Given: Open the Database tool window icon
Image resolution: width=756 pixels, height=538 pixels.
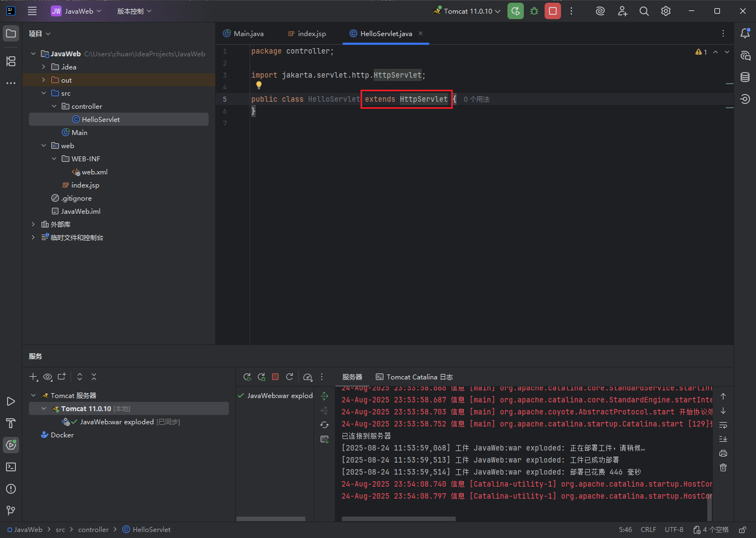Looking at the screenshot, I should tap(745, 77).
